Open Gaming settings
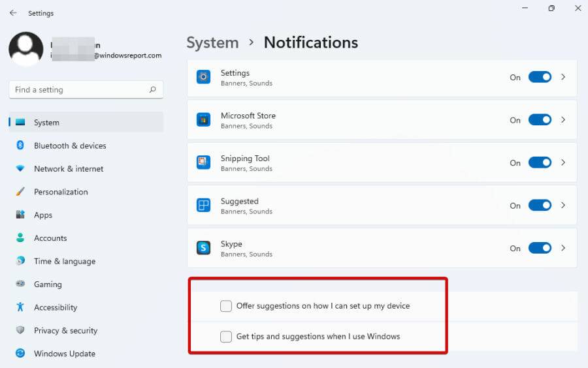This screenshot has height=368, width=588. click(x=86, y=284)
